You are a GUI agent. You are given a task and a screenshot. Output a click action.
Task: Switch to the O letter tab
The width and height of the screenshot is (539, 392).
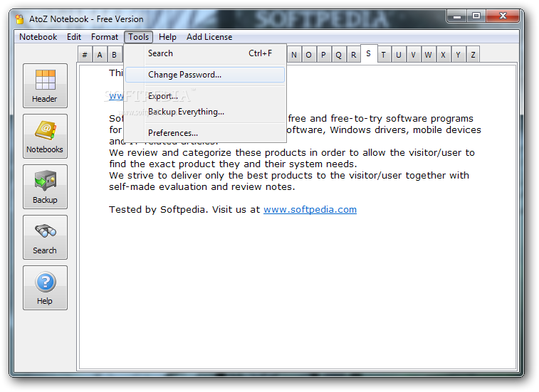click(x=309, y=55)
